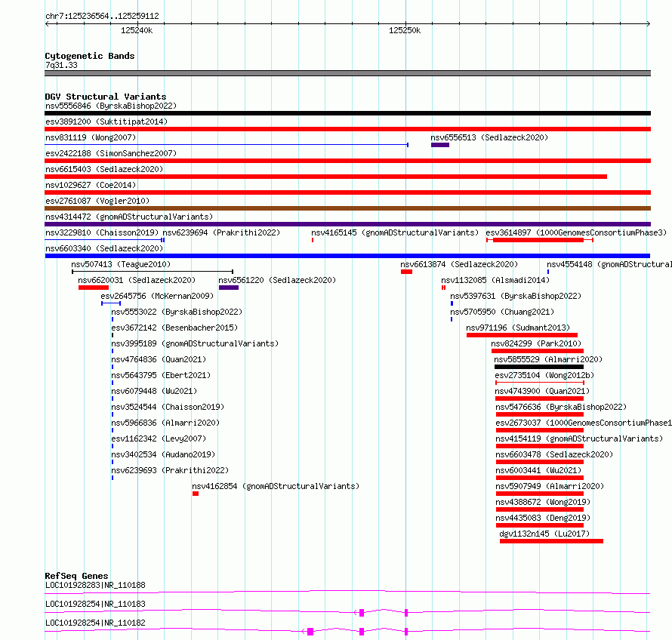The width and height of the screenshot is (672, 640).
Task: Click nsv5855529 (Almarri2020) label
Action: 548,359
